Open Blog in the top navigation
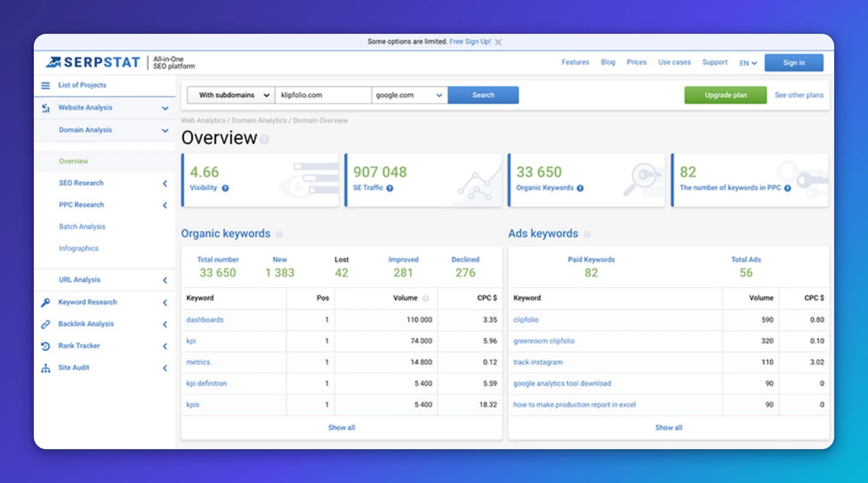868x483 pixels. 608,62
